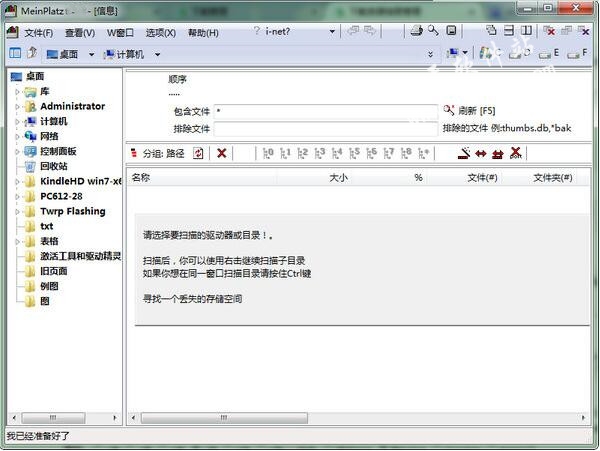
Task: Open the 文件(F) menu
Action: pos(39,33)
